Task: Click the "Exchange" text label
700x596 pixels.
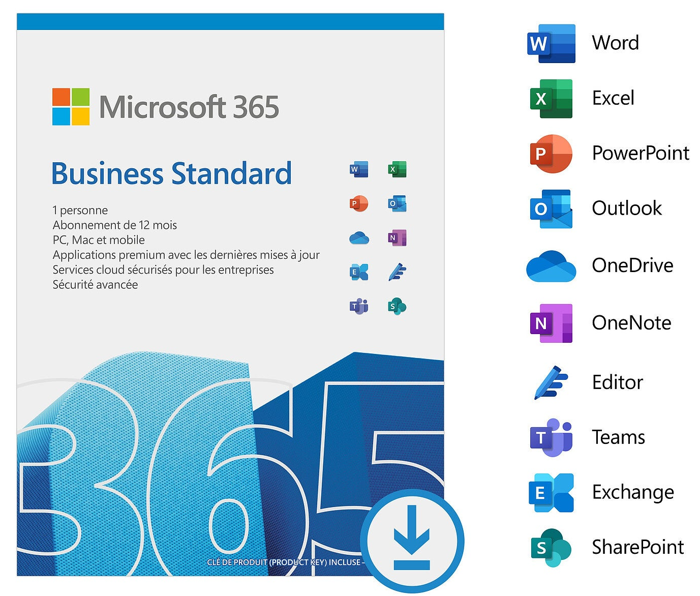Action: 633,492
